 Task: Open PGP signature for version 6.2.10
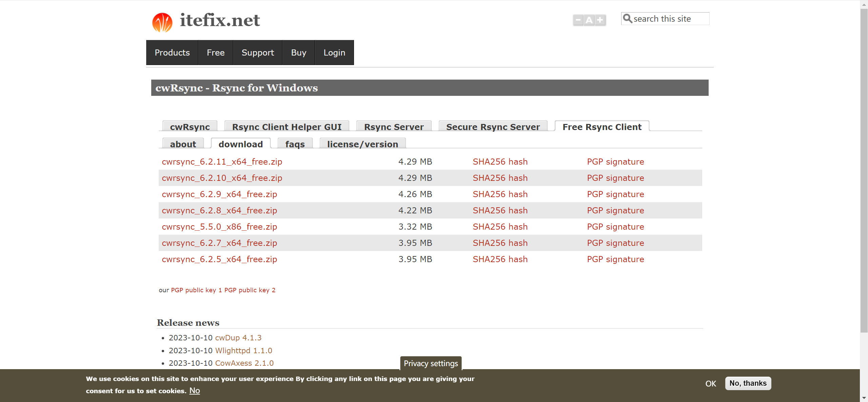point(615,178)
